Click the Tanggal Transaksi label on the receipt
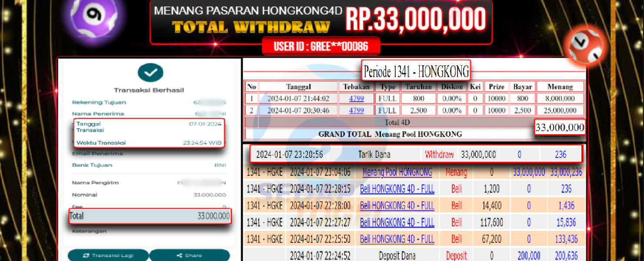Screen dimensions: 644x261 tap(90, 127)
